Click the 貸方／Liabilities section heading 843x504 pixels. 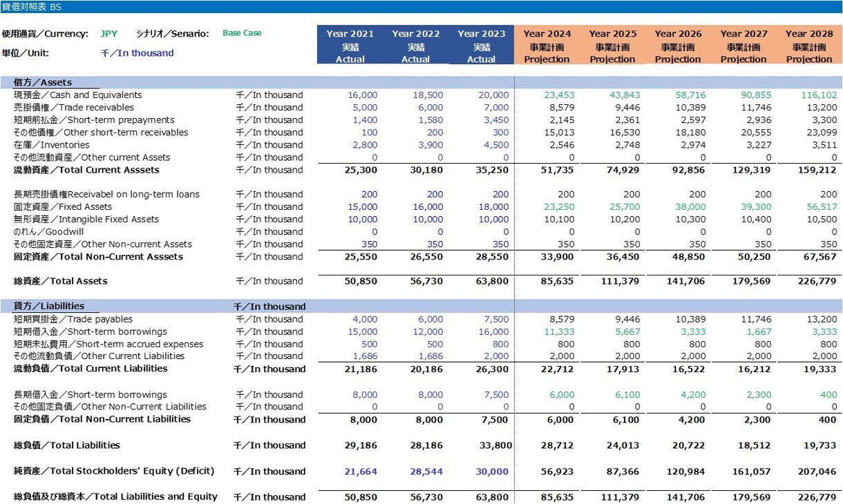click(x=49, y=306)
